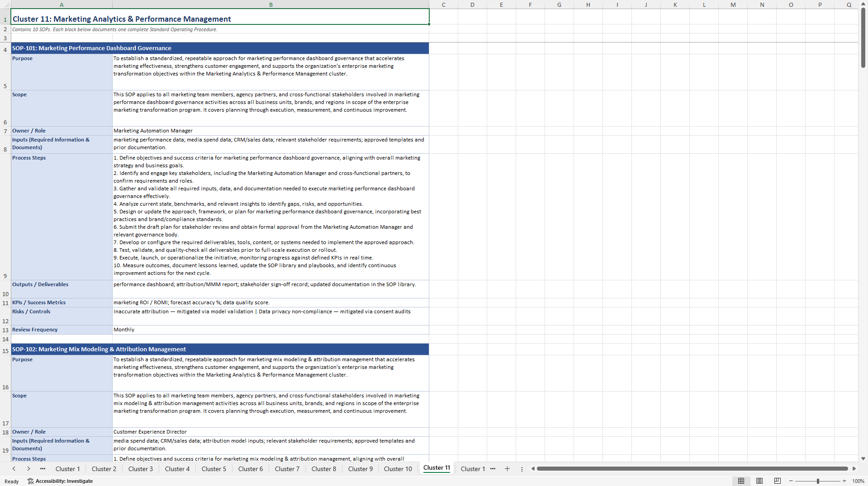Select the 'marketing ROI / ROMI' KPI cell
The width and height of the screenshot is (868, 486).
(x=270, y=302)
